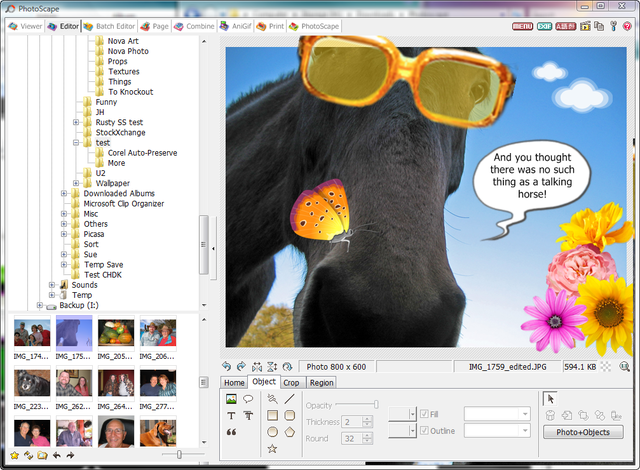The height and width of the screenshot is (470, 640).
Task: Click the favorites star icon
Action: (x=14, y=455)
